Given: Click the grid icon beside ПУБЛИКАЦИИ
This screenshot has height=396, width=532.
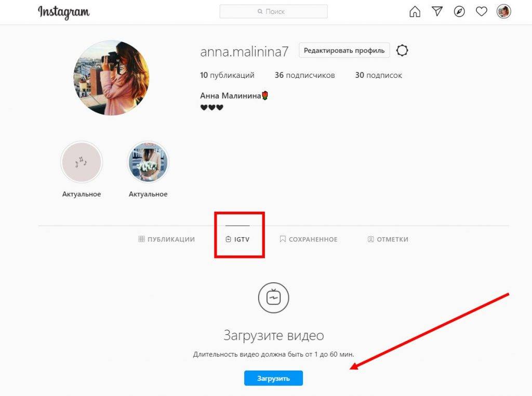Looking at the screenshot, I should [x=141, y=239].
